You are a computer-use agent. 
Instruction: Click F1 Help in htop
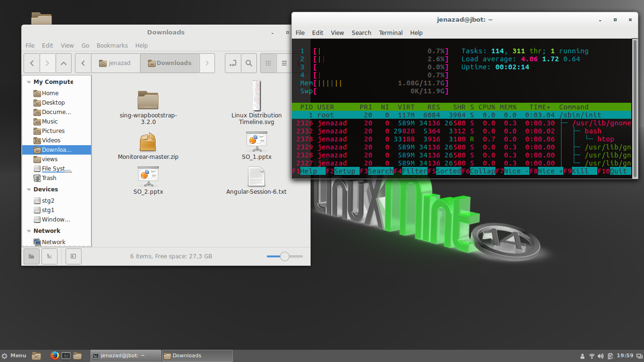tap(309, 171)
